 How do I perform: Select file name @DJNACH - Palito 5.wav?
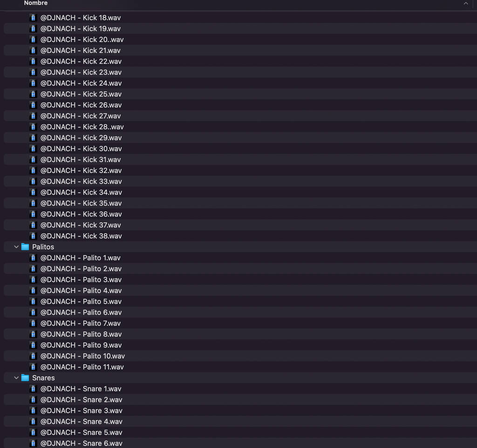81,302
